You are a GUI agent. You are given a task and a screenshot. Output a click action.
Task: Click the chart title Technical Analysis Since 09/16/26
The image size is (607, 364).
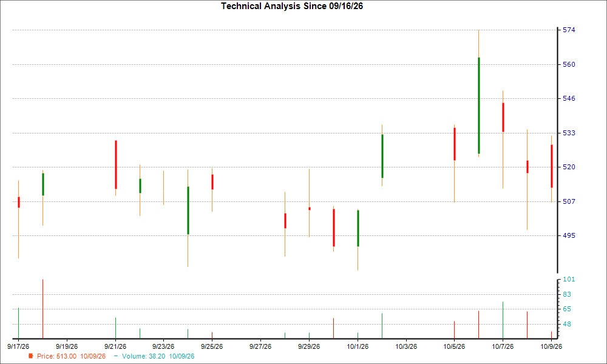[x=292, y=6]
